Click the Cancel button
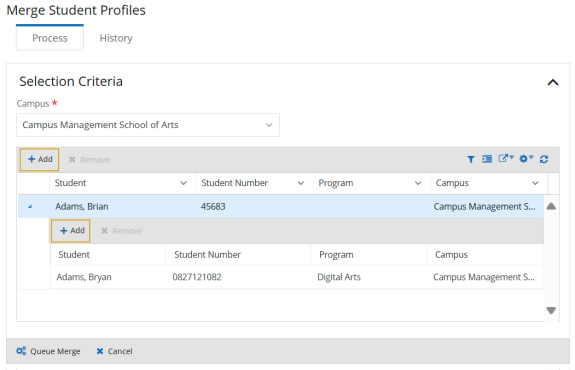This screenshot has width=575, height=370. click(x=114, y=351)
